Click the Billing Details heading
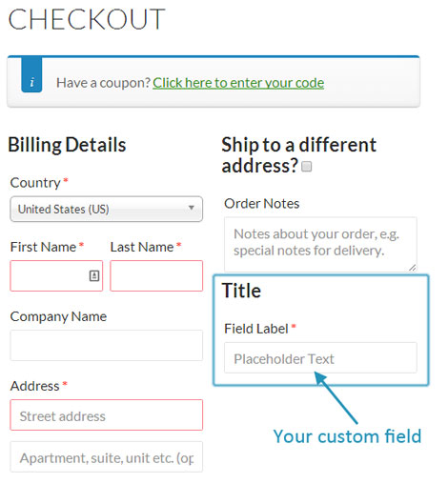The height and width of the screenshot is (484, 448). tap(67, 145)
